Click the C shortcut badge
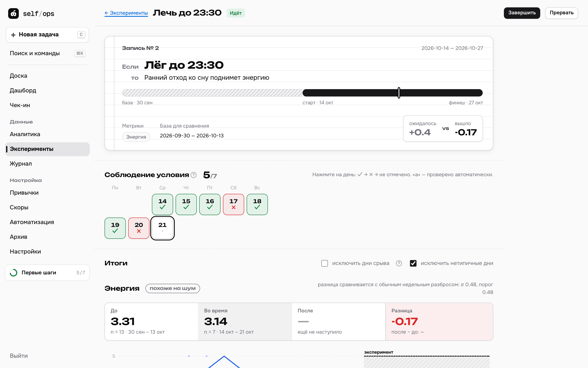Screen dimensions: 588x368 (81, 35)
